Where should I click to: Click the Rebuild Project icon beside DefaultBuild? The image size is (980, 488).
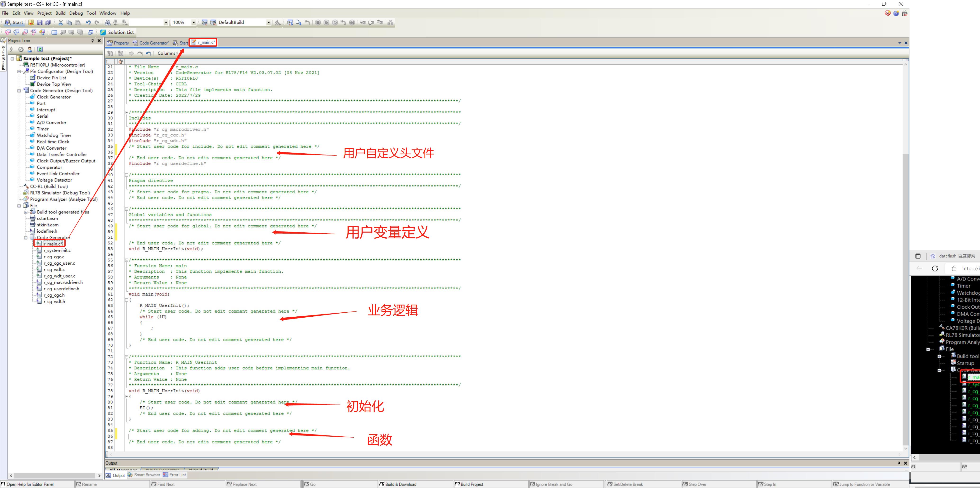(213, 22)
